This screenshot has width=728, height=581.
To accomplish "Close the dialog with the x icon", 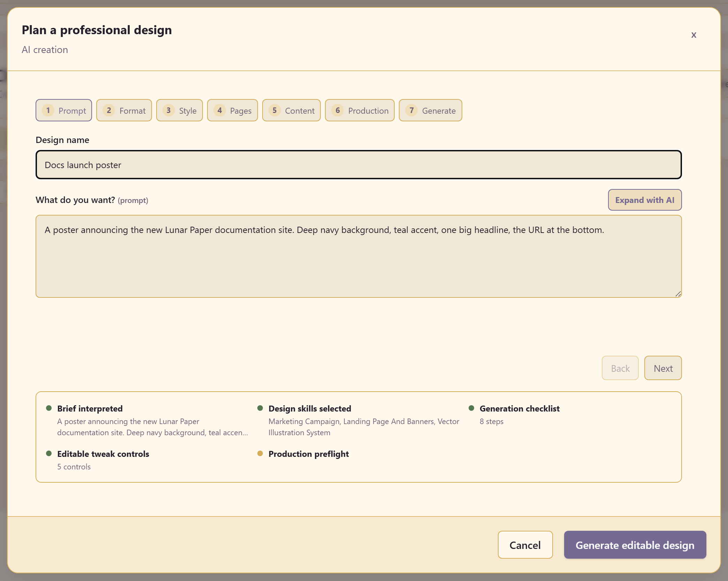I will [693, 35].
